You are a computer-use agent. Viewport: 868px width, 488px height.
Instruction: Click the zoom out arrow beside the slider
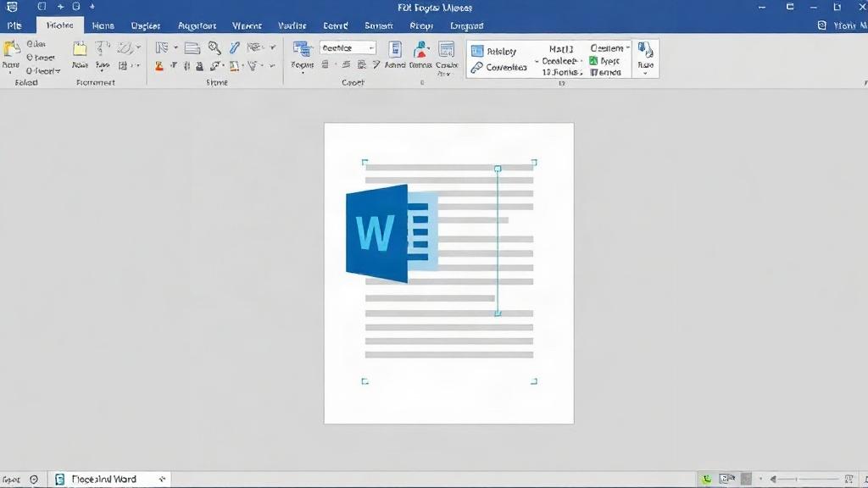(773, 480)
